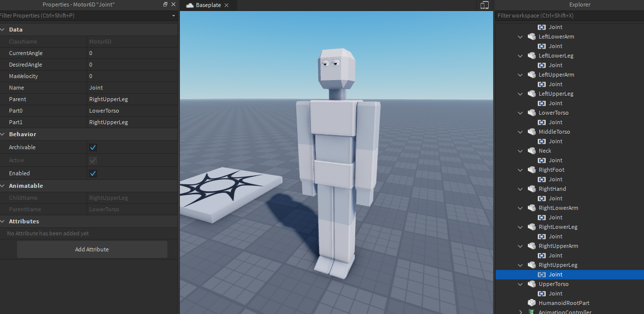644x314 pixels.
Task: Click the Motor6D icon under Neck
Action: 542,160
